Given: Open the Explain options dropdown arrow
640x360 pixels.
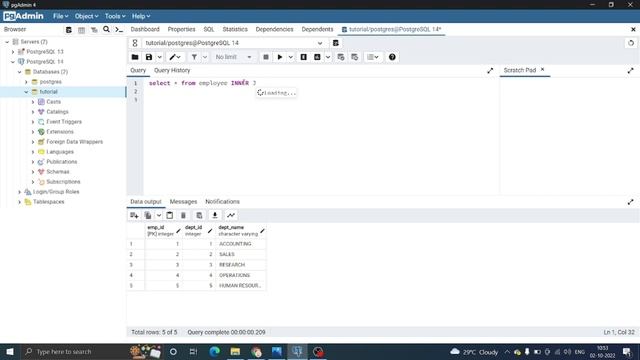Looking at the screenshot, I should 328,57.
